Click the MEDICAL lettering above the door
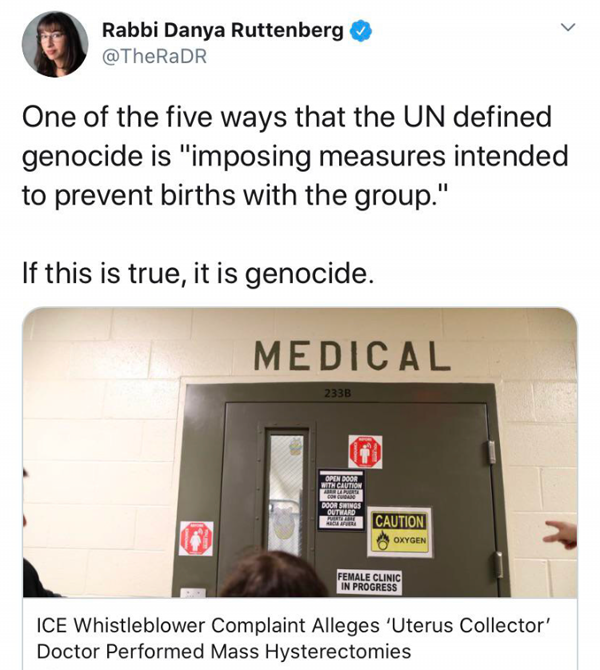Screen dimensions: 600x670 pyautogui.click(x=352, y=356)
